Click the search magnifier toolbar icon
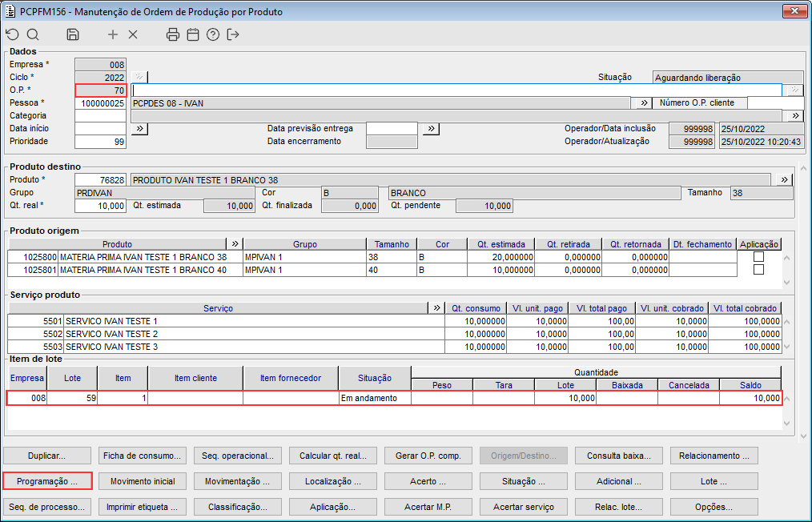812x522 pixels. (x=33, y=34)
